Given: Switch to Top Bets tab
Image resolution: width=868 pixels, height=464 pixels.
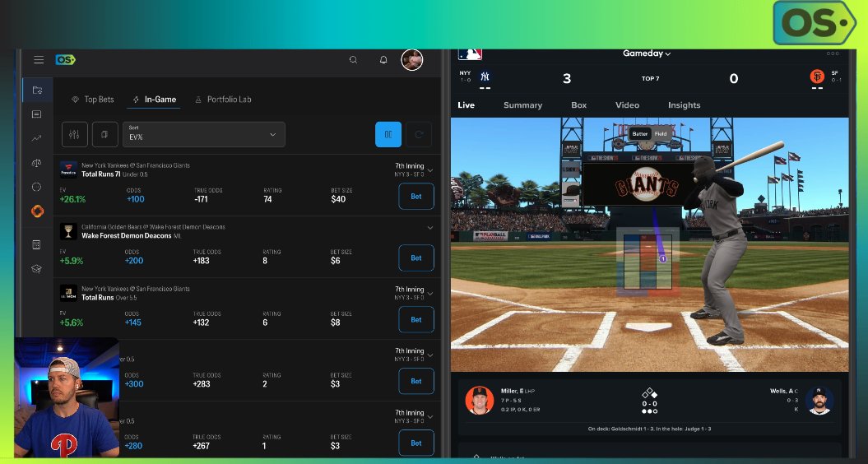Looking at the screenshot, I should [92, 100].
